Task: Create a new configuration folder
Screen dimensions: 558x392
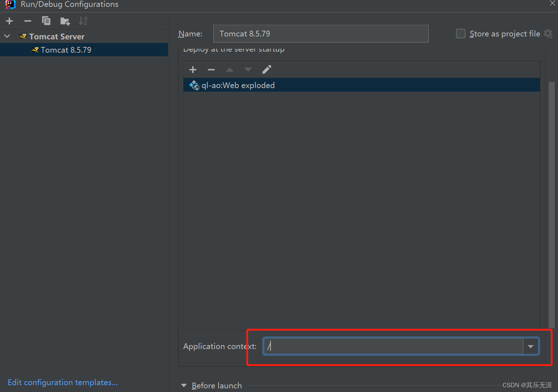Action: [x=65, y=21]
